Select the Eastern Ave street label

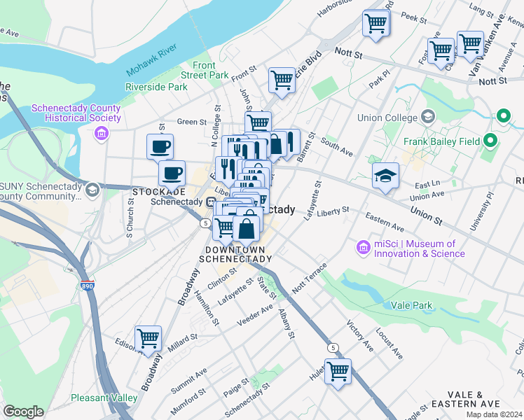point(385,222)
